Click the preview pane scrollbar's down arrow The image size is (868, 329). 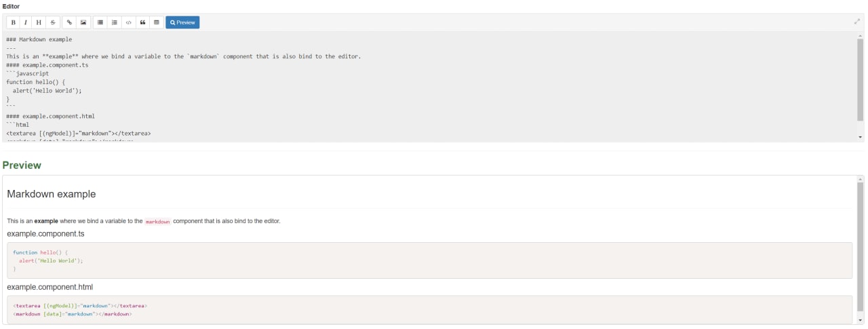click(x=861, y=320)
